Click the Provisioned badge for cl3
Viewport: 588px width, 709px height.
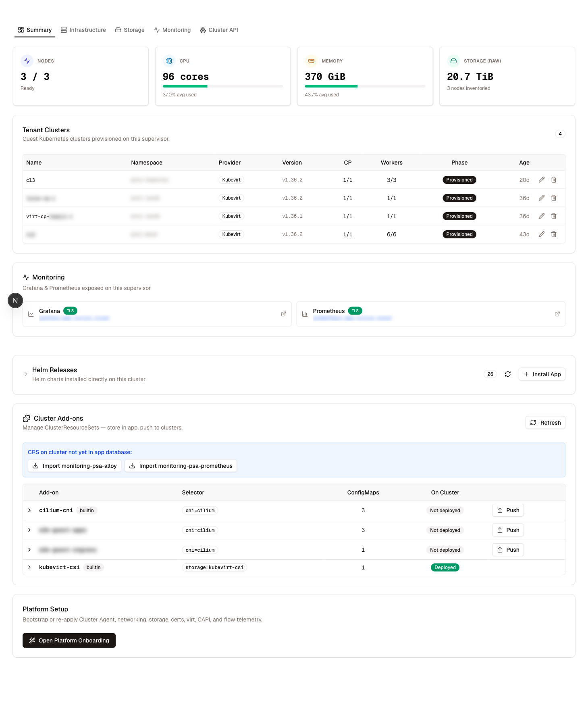click(459, 180)
